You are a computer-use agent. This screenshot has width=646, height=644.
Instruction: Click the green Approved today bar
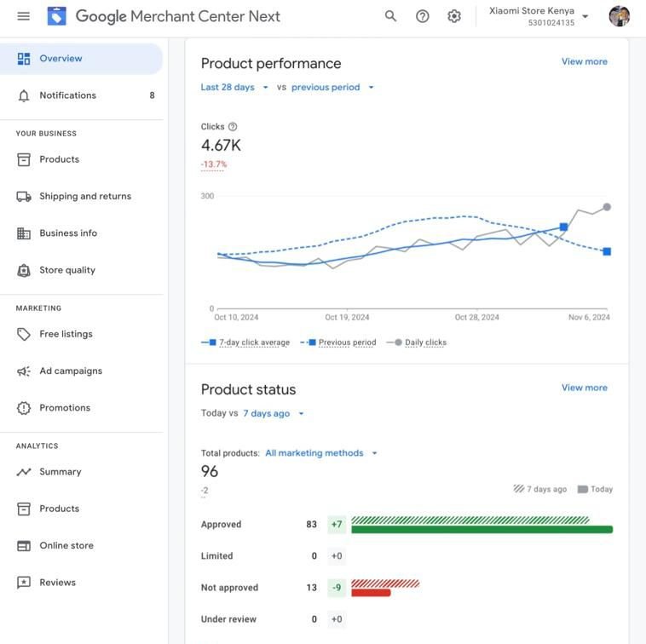pyautogui.click(x=482, y=530)
